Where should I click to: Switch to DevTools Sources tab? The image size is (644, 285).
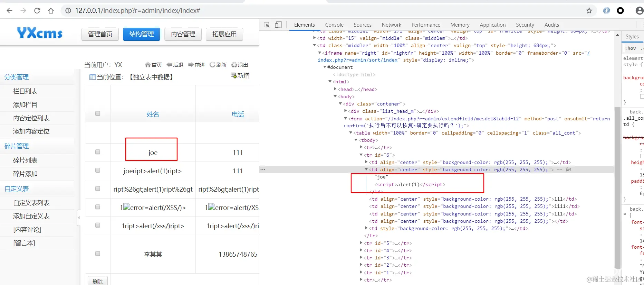[x=363, y=25]
